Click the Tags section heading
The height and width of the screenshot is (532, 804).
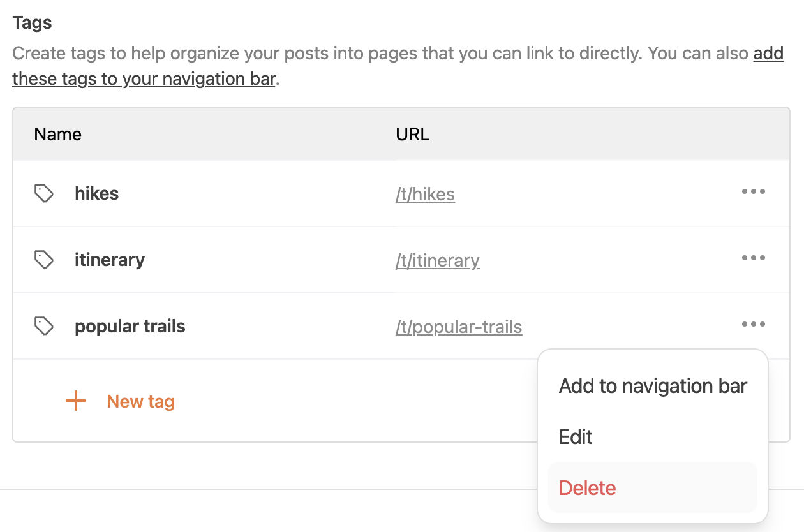coord(31,22)
